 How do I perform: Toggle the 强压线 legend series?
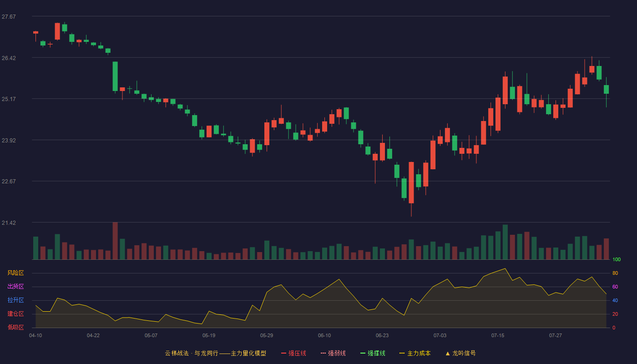293,353
